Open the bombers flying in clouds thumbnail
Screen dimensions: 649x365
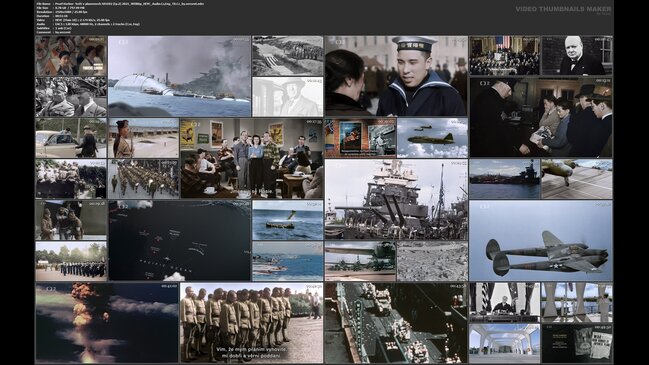coord(433,138)
